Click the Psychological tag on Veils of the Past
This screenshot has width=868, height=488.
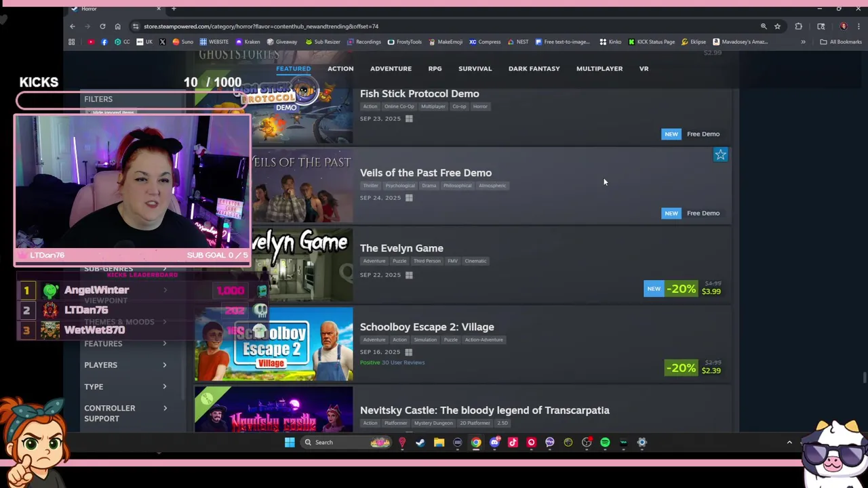click(400, 186)
